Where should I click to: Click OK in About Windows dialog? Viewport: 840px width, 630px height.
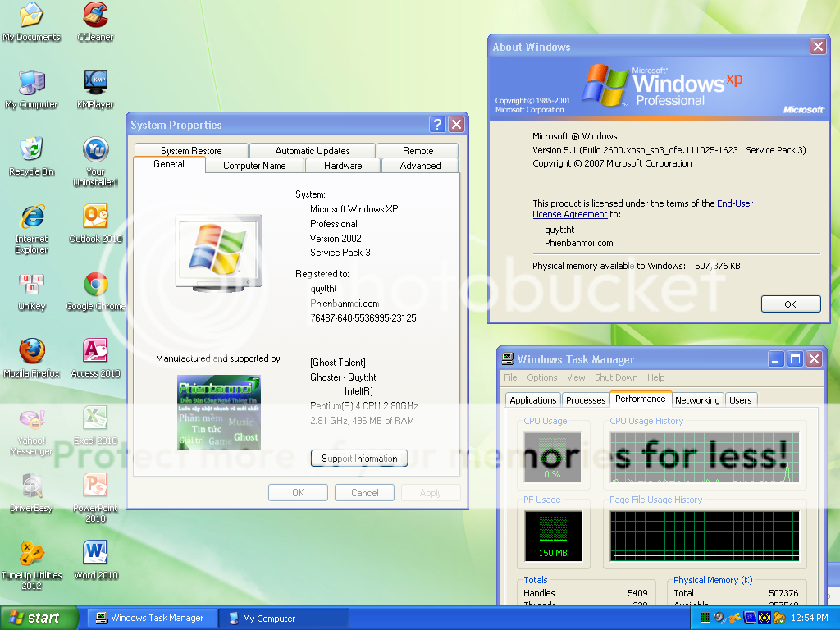(791, 304)
